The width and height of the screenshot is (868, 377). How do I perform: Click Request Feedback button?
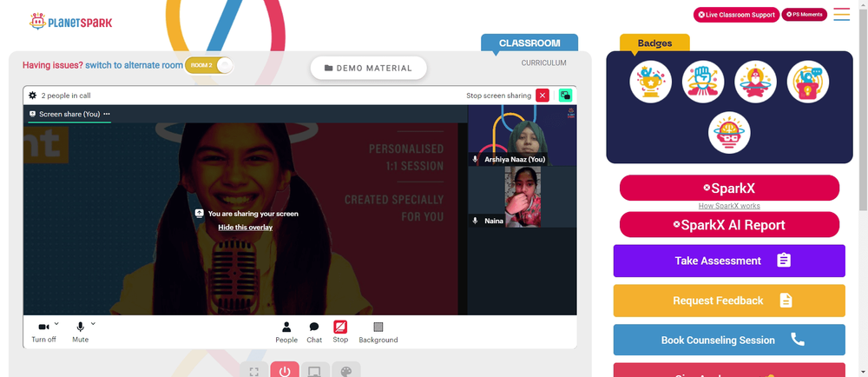[729, 301]
